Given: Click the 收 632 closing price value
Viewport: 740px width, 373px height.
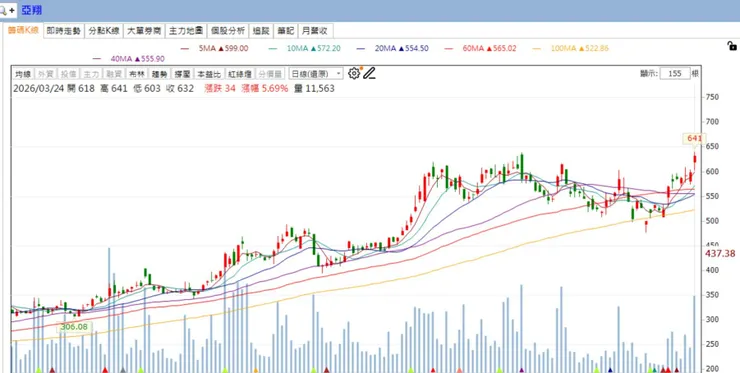Looking at the screenshot, I should coord(179,88).
